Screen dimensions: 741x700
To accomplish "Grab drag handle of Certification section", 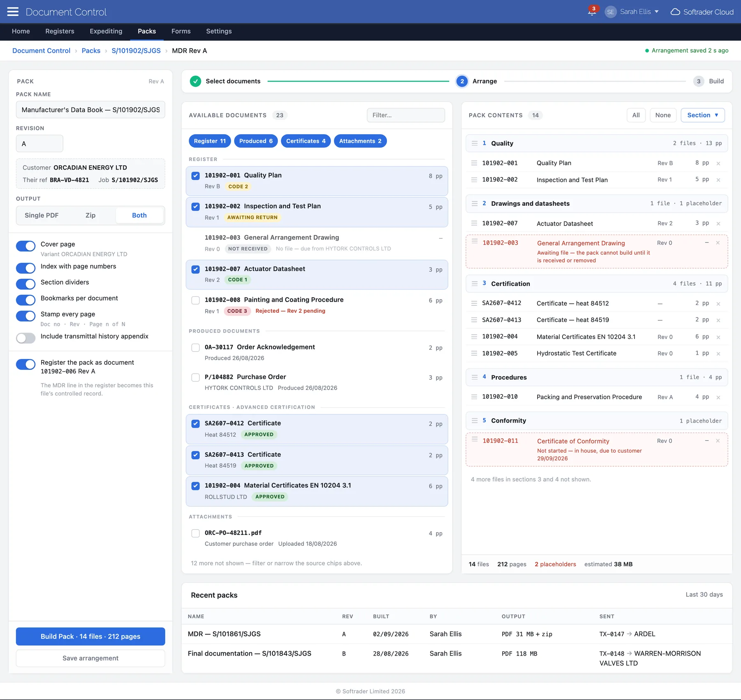I will click(x=475, y=284).
